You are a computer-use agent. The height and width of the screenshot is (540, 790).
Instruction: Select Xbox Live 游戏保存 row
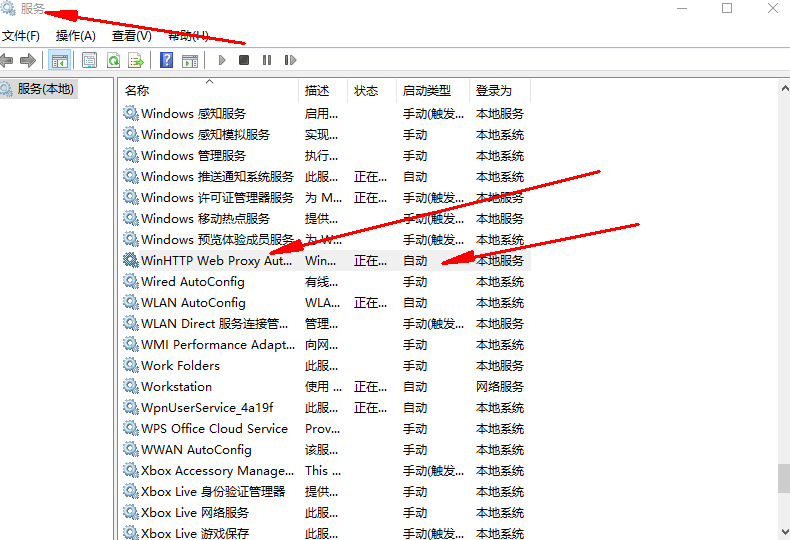tap(326, 532)
